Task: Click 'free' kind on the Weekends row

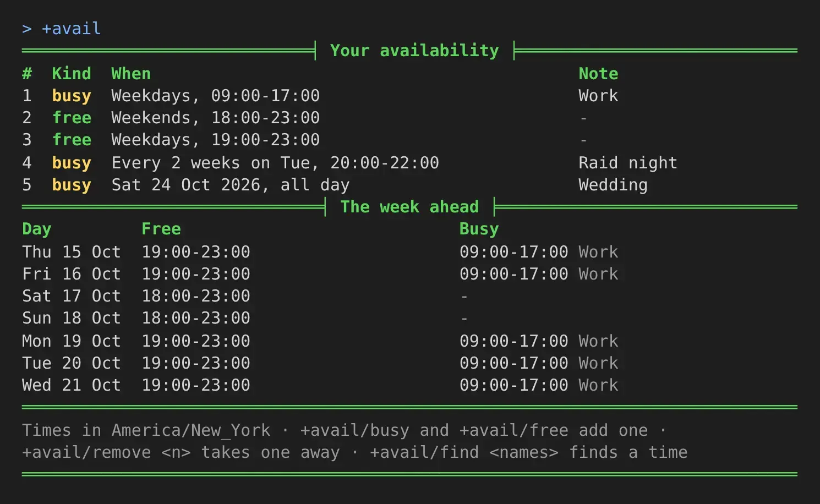Action: (72, 118)
